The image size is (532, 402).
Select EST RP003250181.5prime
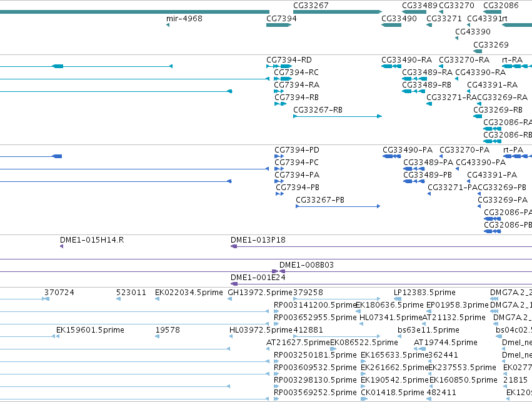pos(276,361)
